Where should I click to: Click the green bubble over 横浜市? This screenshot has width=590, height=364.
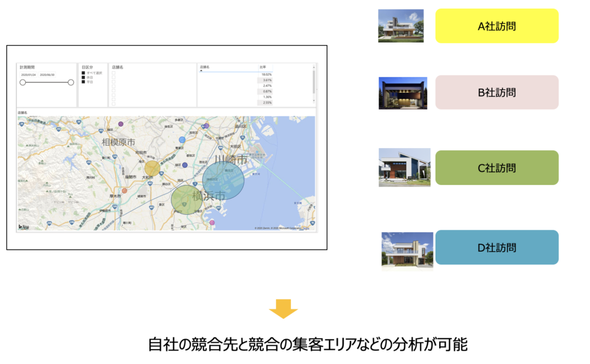point(187,199)
